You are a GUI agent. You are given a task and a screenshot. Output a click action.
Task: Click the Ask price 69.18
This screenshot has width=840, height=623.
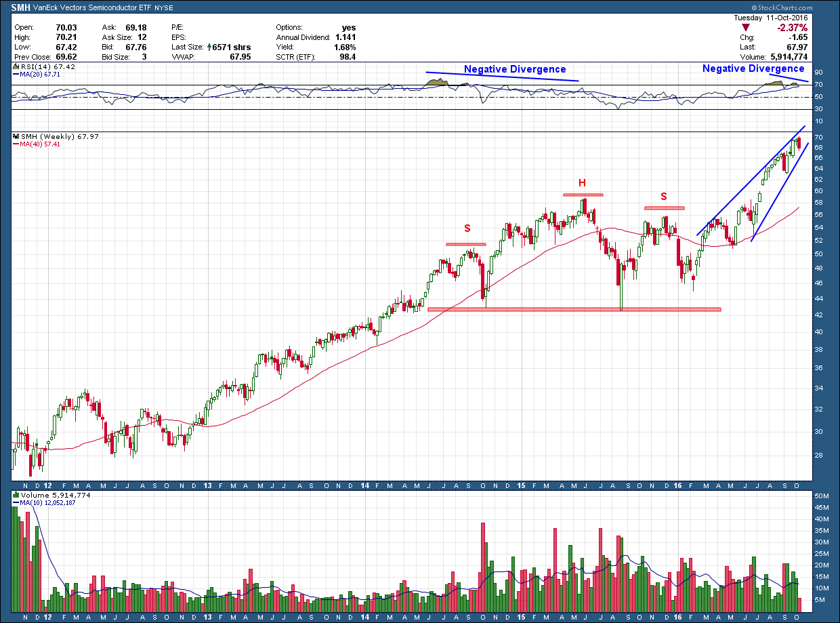137,28
